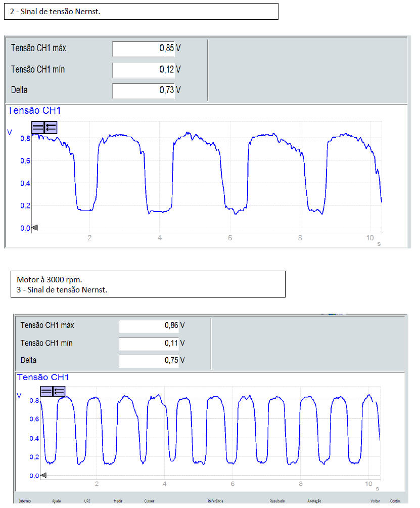Activate the Cursor function in the bottom bar

pyautogui.click(x=149, y=501)
